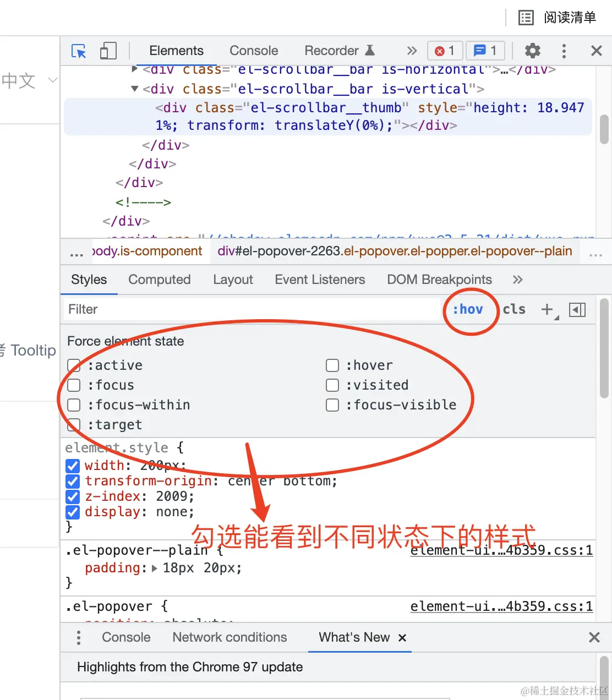612x700 pixels.
Task: Open the DOM Breakpoints tab
Action: [439, 280]
